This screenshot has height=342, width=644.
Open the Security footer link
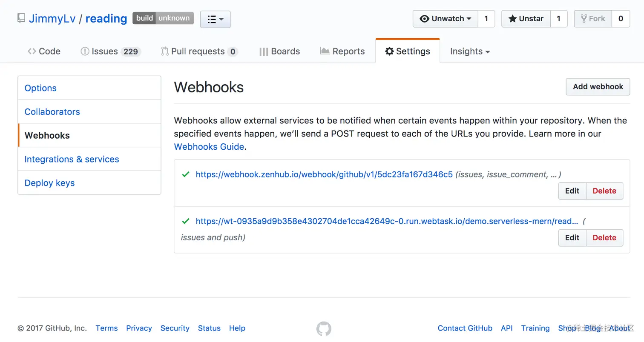pyautogui.click(x=175, y=328)
